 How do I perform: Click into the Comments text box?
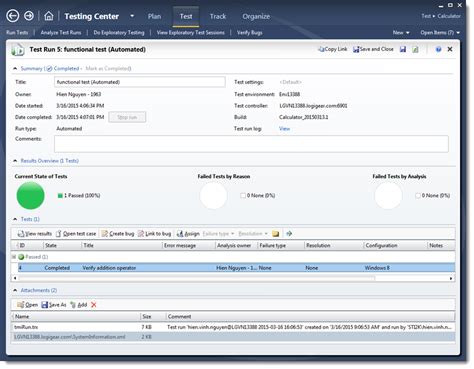tap(251, 144)
